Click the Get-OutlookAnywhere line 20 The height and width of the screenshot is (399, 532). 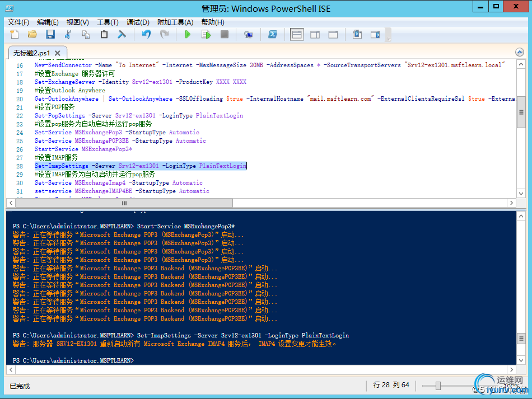275,98
